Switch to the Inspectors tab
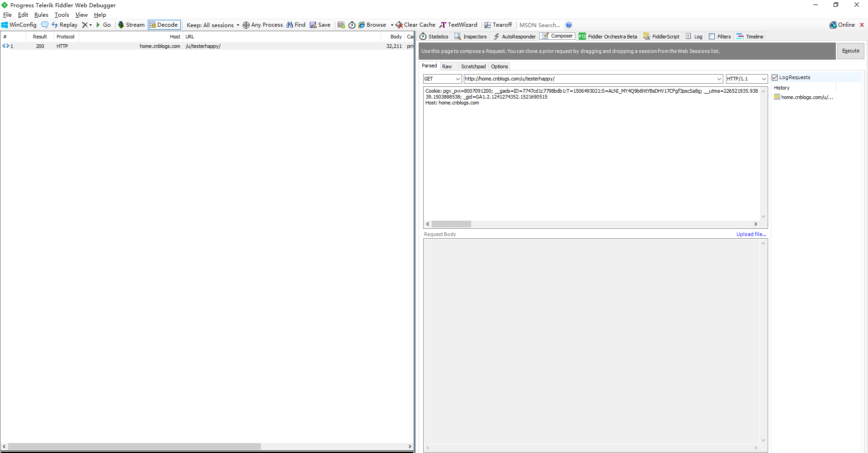The width and height of the screenshot is (868, 453). pyautogui.click(x=471, y=37)
